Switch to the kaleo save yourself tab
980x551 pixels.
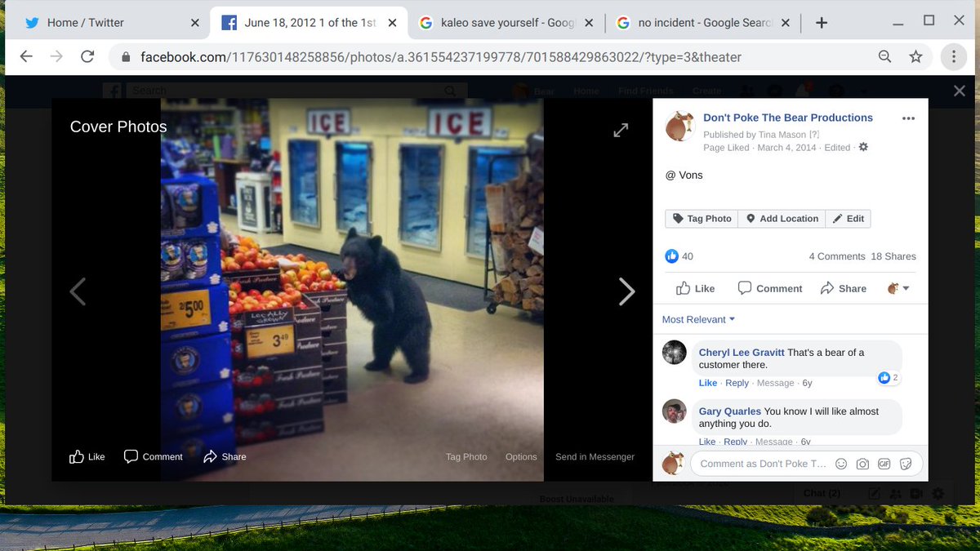502,24
